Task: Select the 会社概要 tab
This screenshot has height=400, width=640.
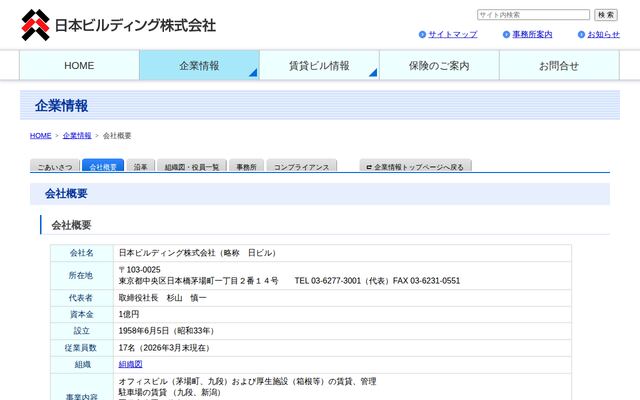Action: (x=103, y=166)
